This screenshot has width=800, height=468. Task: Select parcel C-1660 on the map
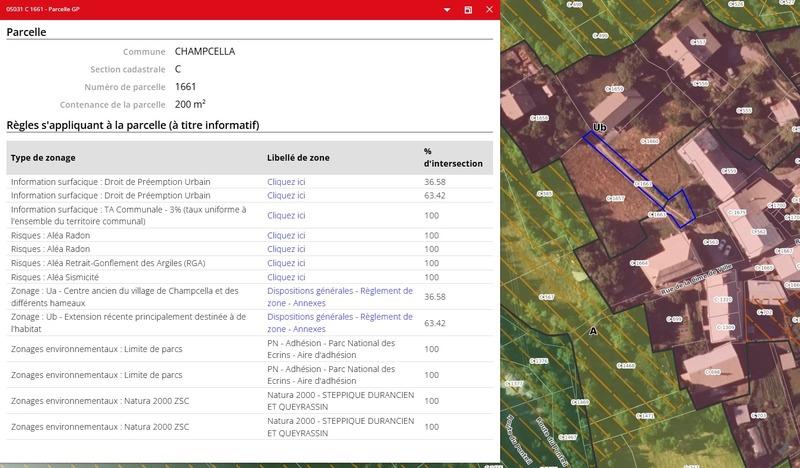(651, 142)
